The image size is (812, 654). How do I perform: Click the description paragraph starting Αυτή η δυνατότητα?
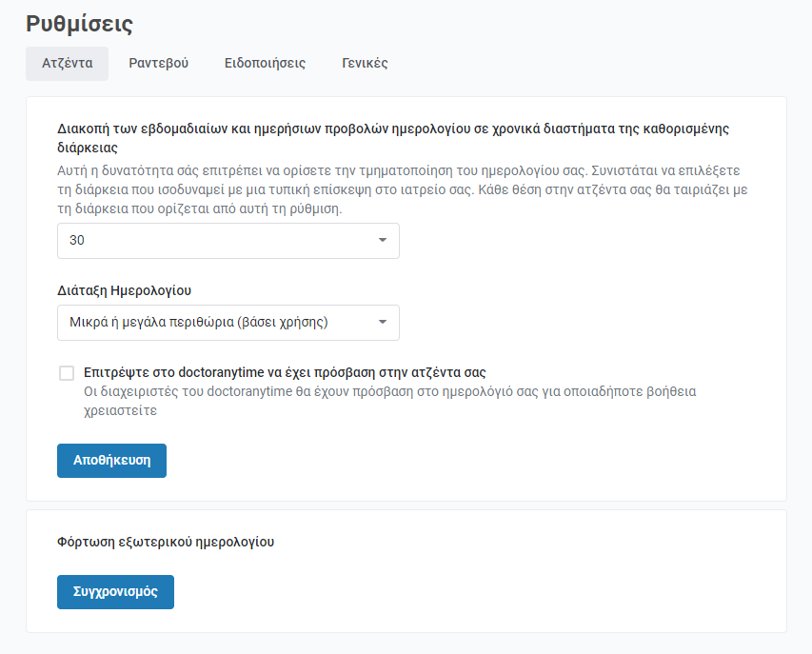click(x=403, y=189)
